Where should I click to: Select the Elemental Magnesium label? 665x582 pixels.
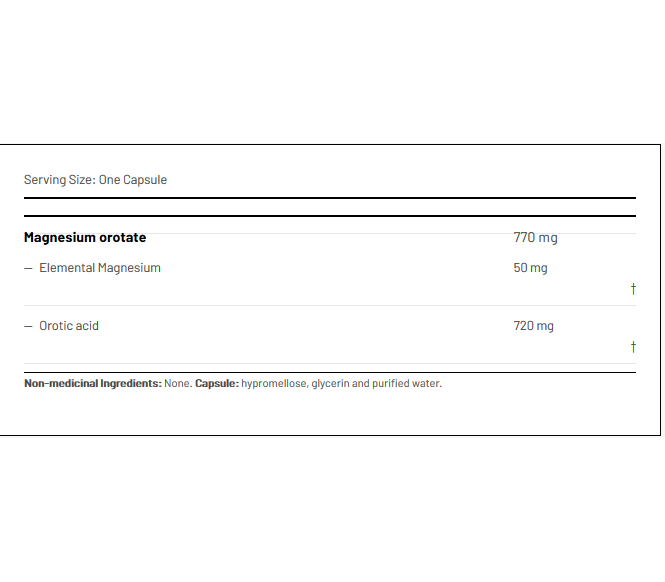(100, 268)
